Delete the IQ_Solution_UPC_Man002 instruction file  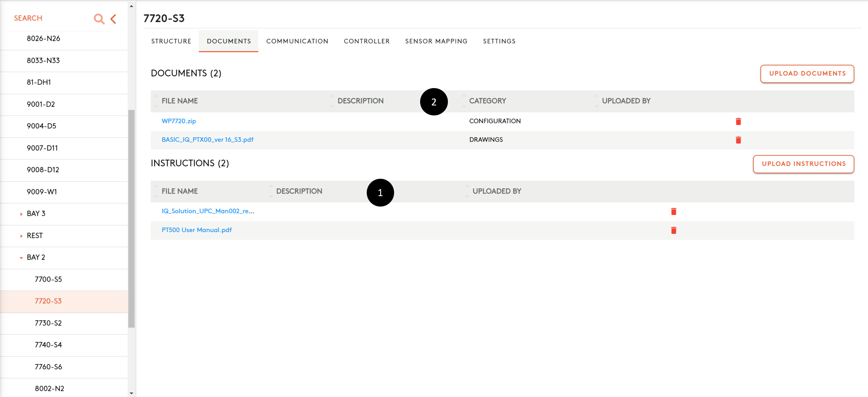[x=673, y=211]
